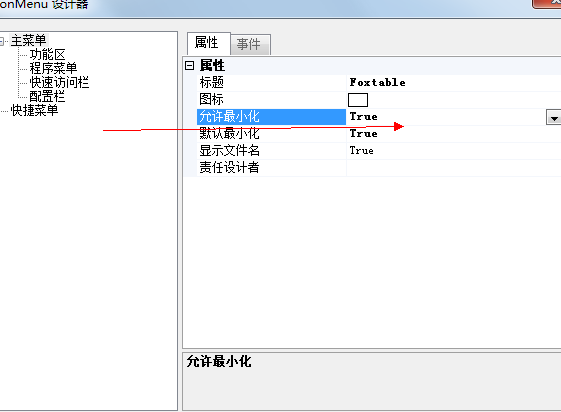Screen dimensions: 561x412
Task: Click True value of 默认最小化
Action: 364,134
